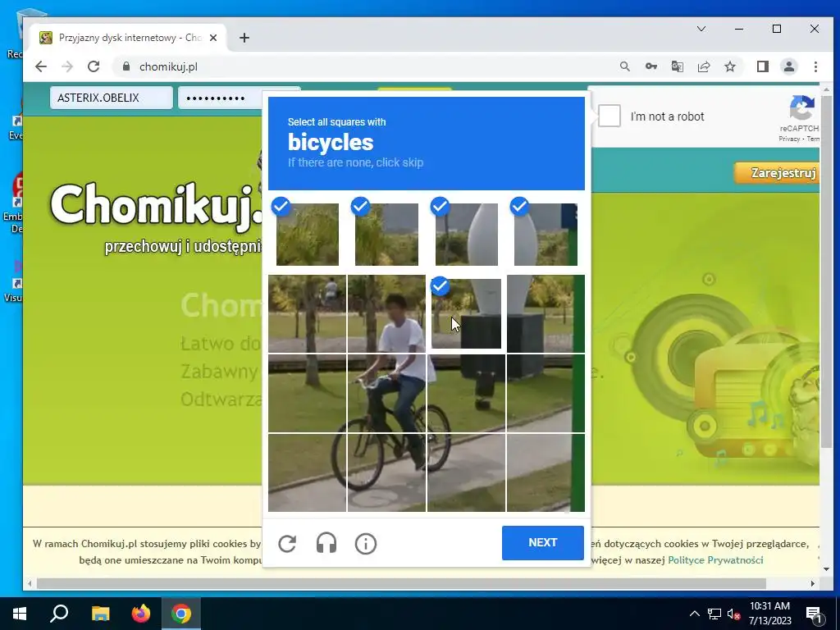The width and height of the screenshot is (840, 630).
Task: Click Chrome taskbar icon
Action: [x=181, y=614]
